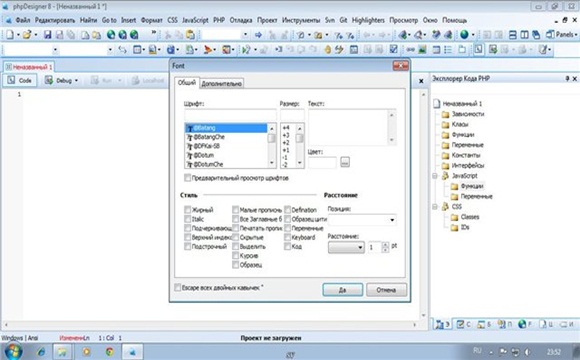Click the Code view button
Screen dimensions: 580x360
(20, 80)
